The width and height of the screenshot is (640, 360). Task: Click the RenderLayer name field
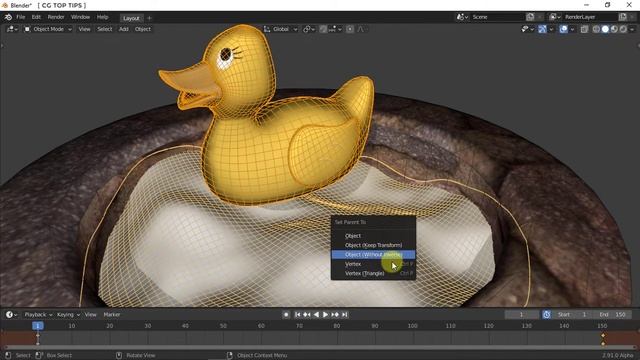click(590, 17)
